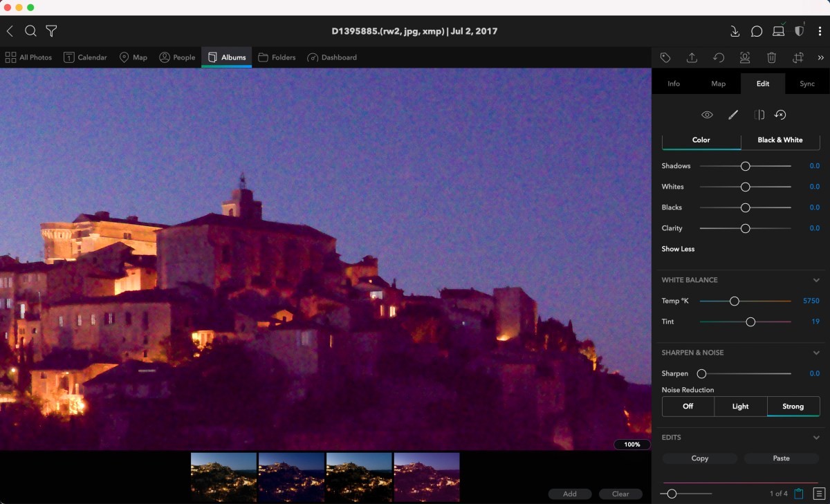Collapse the Edits section

[816, 438]
